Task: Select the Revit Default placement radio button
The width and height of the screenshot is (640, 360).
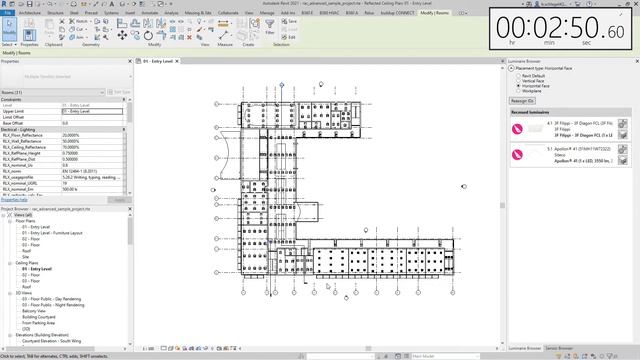Action: 518,76
